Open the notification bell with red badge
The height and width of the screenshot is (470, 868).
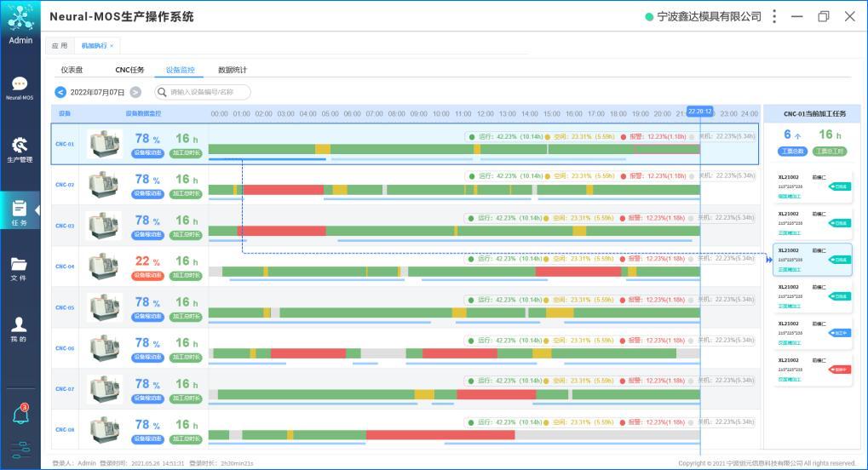[20, 415]
